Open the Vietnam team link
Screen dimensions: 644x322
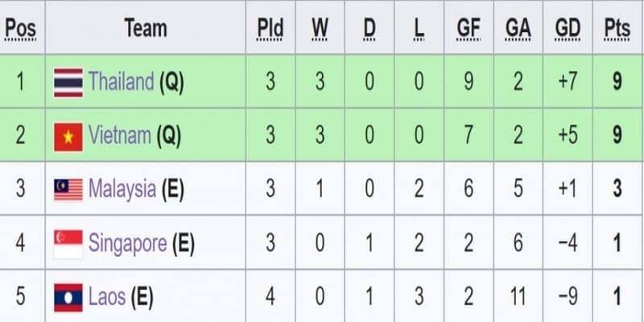pos(119,134)
